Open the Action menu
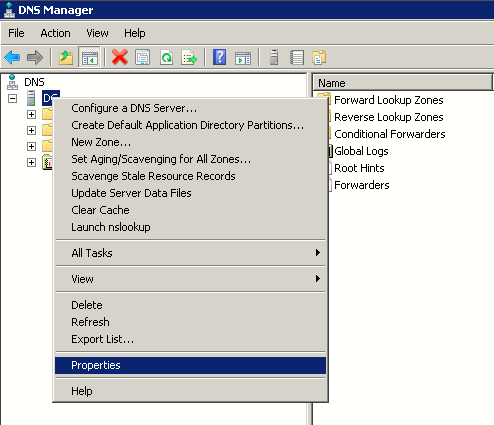Viewport: 494px width, 425px height. coord(55,33)
